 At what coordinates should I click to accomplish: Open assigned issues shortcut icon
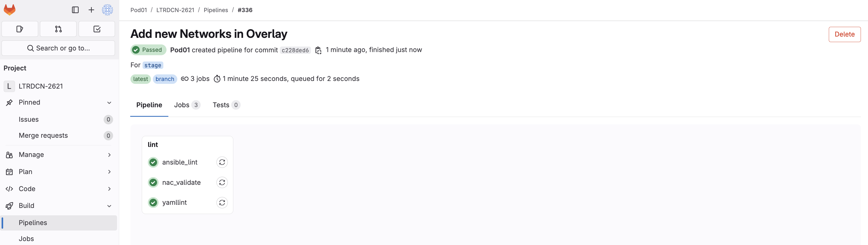click(20, 29)
